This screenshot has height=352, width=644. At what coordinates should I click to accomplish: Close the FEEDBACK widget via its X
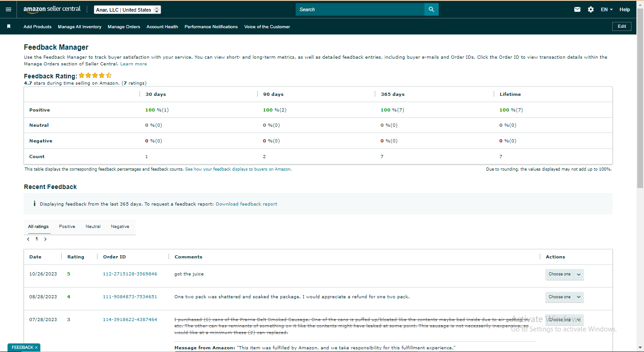click(x=36, y=348)
